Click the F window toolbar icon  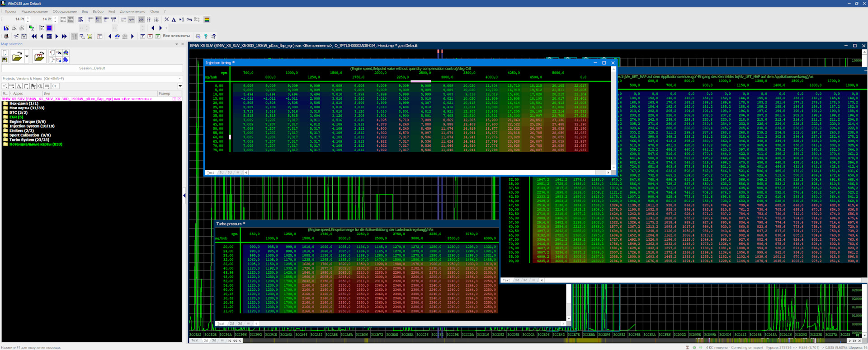click(x=142, y=36)
